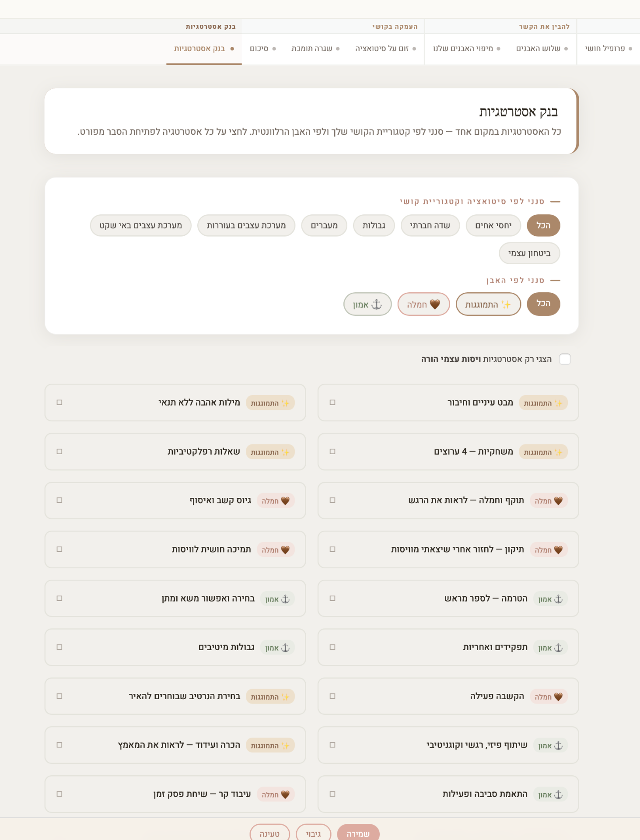Click anchor tag on תפקידים ואחריות
This screenshot has height=840, width=640.
point(550,647)
